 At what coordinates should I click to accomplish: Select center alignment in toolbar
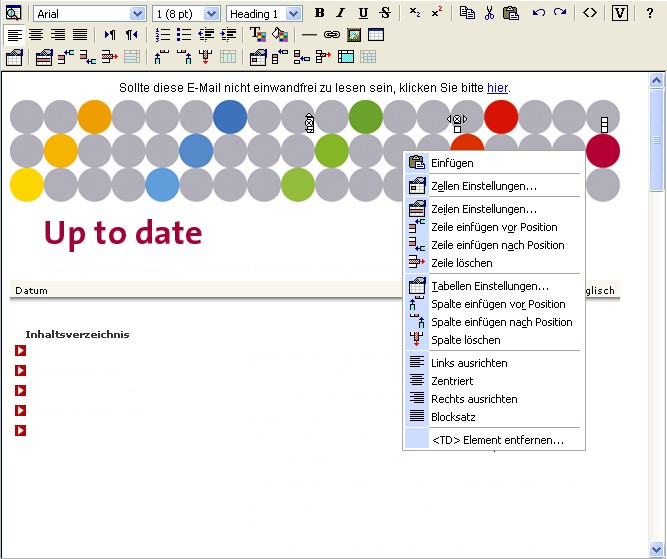point(36,35)
